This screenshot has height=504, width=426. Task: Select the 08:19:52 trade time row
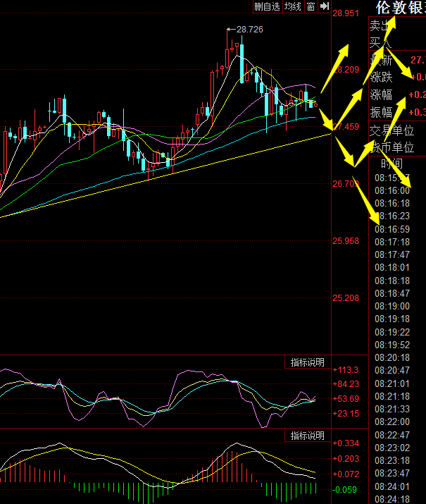[x=392, y=345]
